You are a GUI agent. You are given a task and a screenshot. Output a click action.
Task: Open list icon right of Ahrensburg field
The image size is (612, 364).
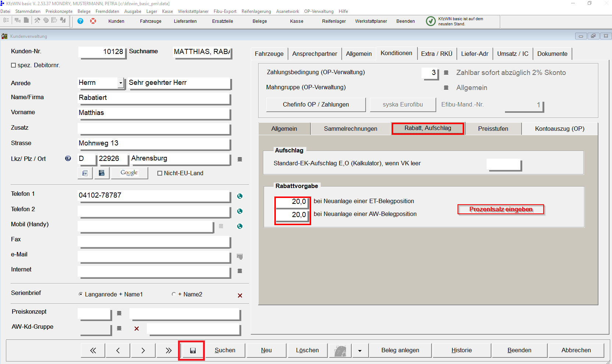(240, 159)
